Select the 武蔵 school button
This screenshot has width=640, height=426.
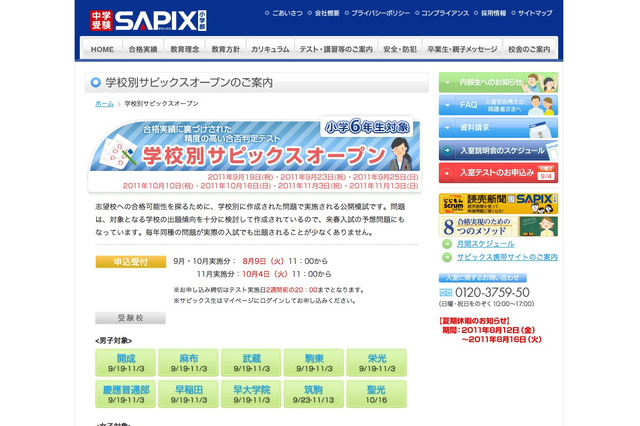coord(251,363)
